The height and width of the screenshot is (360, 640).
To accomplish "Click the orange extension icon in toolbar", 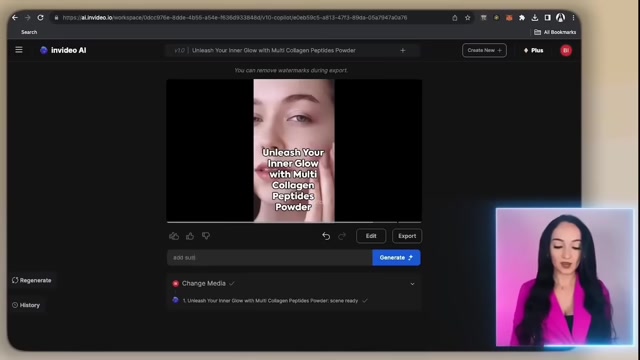I will 509,18.
